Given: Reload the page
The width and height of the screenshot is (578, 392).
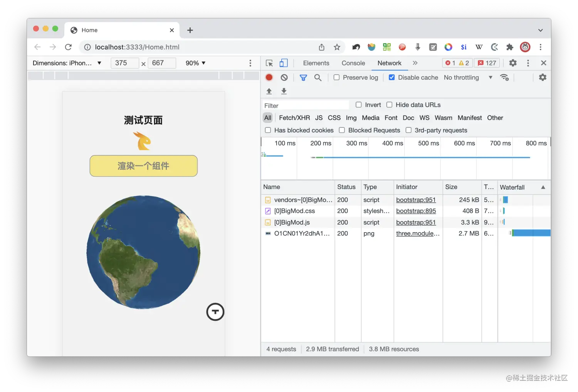Looking at the screenshot, I should tap(68, 47).
